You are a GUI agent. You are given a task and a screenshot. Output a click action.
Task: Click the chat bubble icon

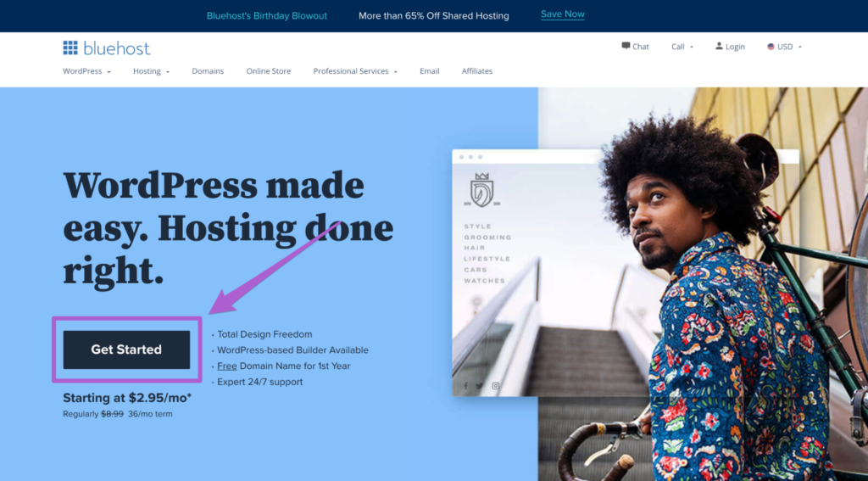coord(626,46)
